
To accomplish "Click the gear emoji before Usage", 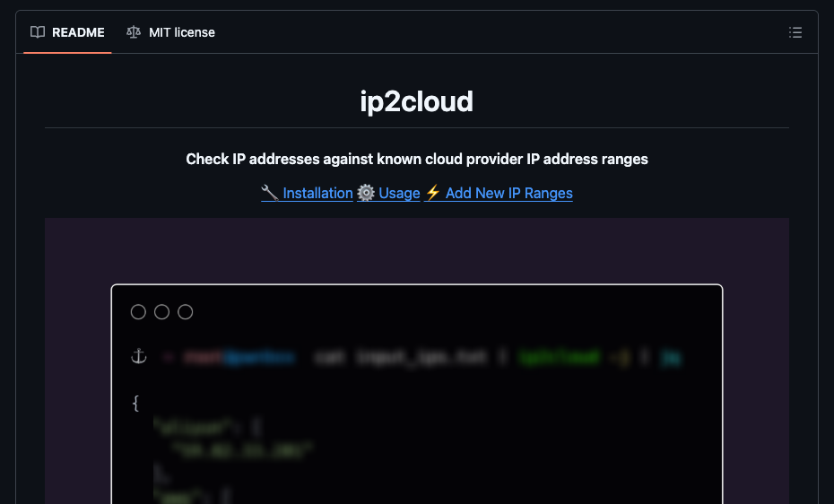I will 366,193.
